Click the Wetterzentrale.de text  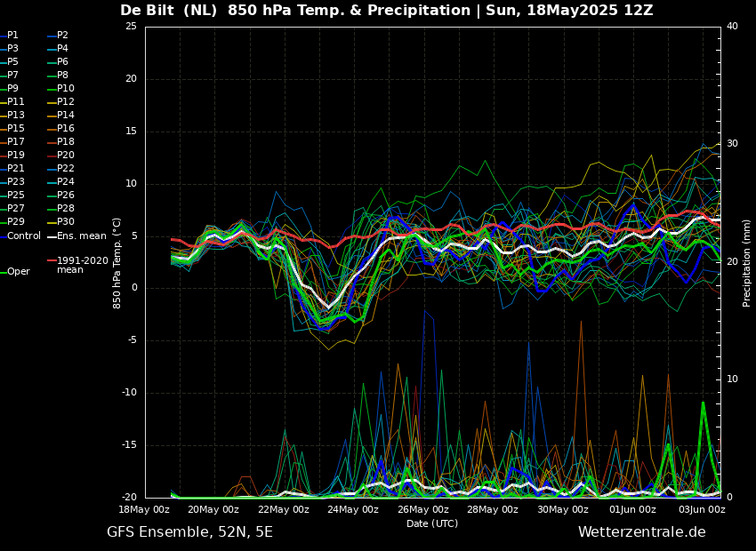(641, 532)
